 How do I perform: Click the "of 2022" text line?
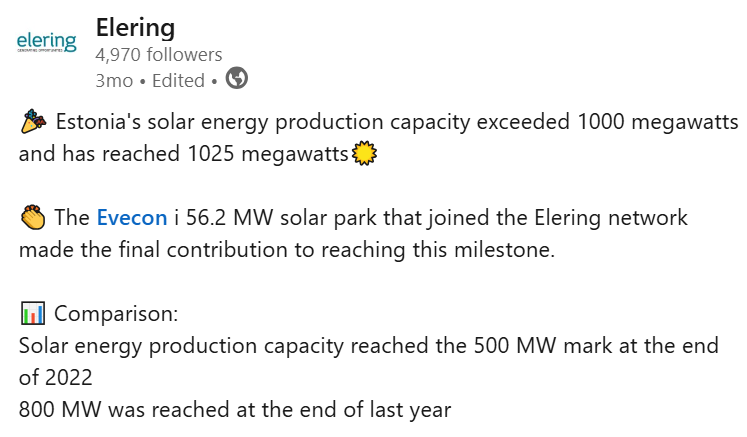click(55, 377)
